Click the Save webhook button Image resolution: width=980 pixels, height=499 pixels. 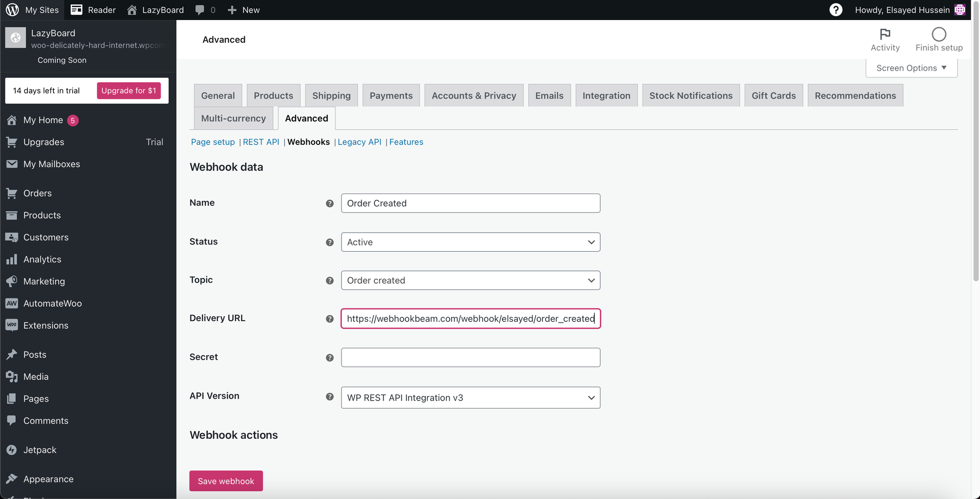pyautogui.click(x=226, y=481)
